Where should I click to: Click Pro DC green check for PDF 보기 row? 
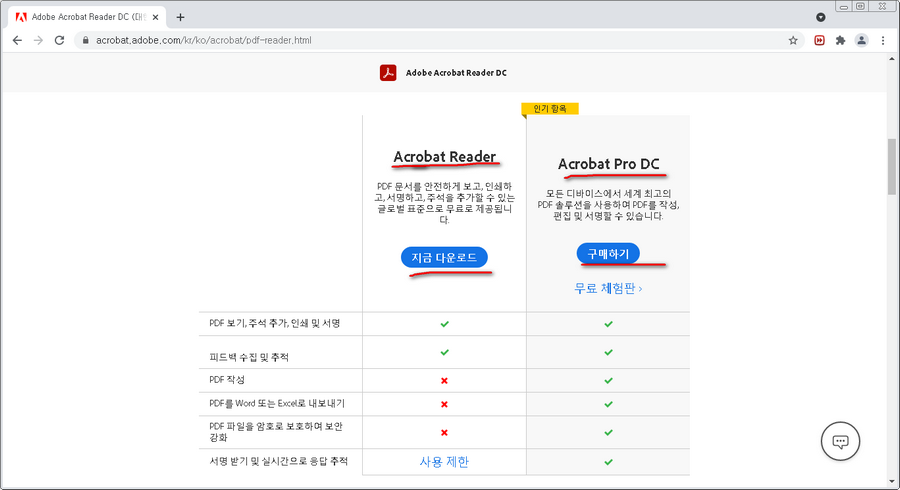608,324
